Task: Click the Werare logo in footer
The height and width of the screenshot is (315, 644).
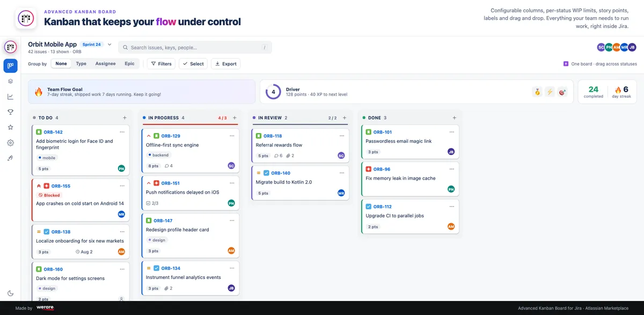Action: pyautogui.click(x=46, y=308)
